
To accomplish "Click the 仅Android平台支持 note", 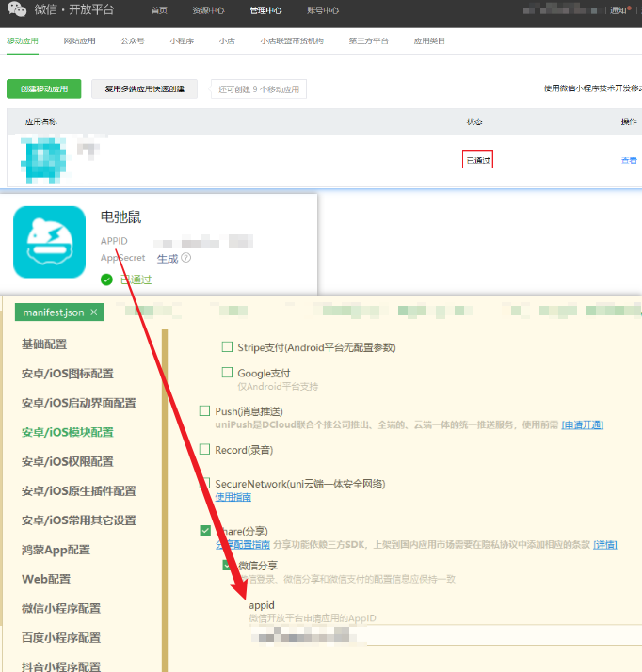I will pyautogui.click(x=278, y=387).
